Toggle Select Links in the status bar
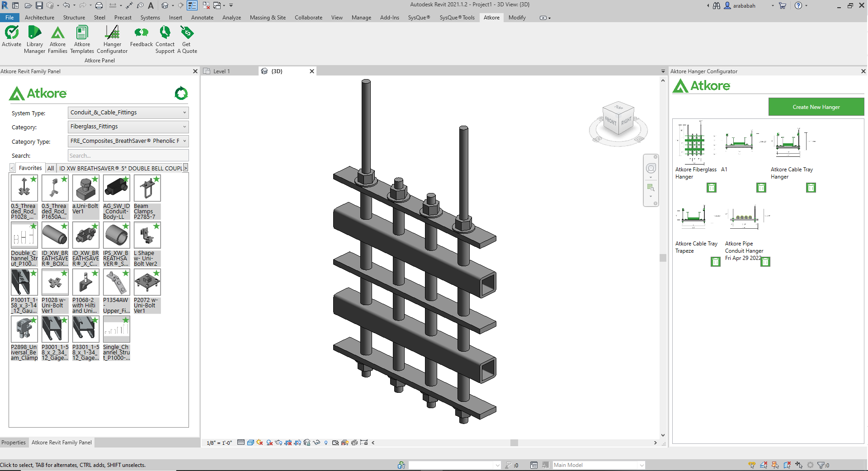This screenshot has height=471, width=868. pos(752,465)
